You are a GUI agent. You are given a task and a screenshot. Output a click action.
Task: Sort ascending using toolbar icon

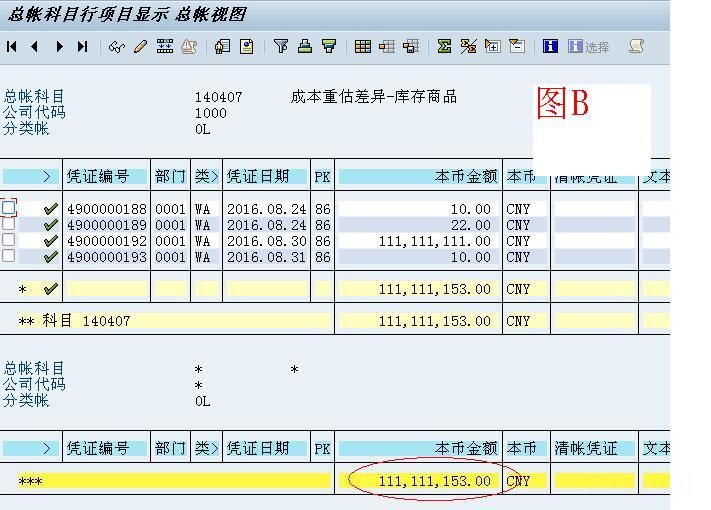pyautogui.click(x=305, y=46)
